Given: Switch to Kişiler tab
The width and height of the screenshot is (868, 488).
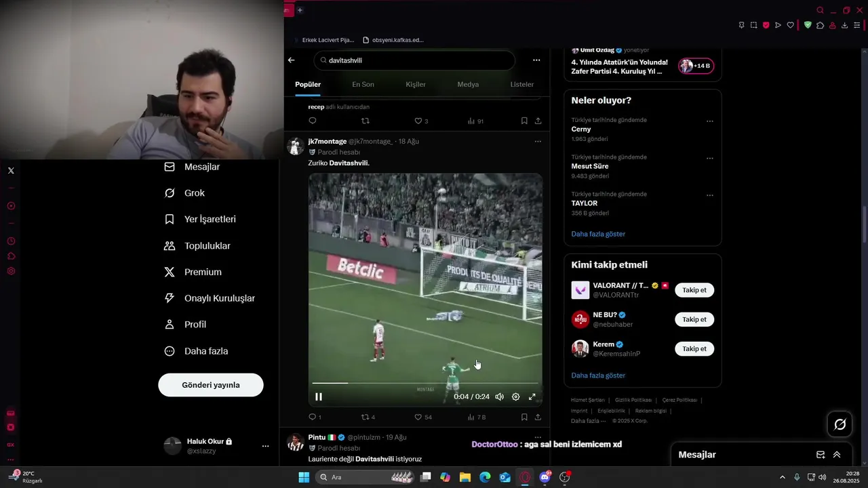Looking at the screenshot, I should coord(416,85).
